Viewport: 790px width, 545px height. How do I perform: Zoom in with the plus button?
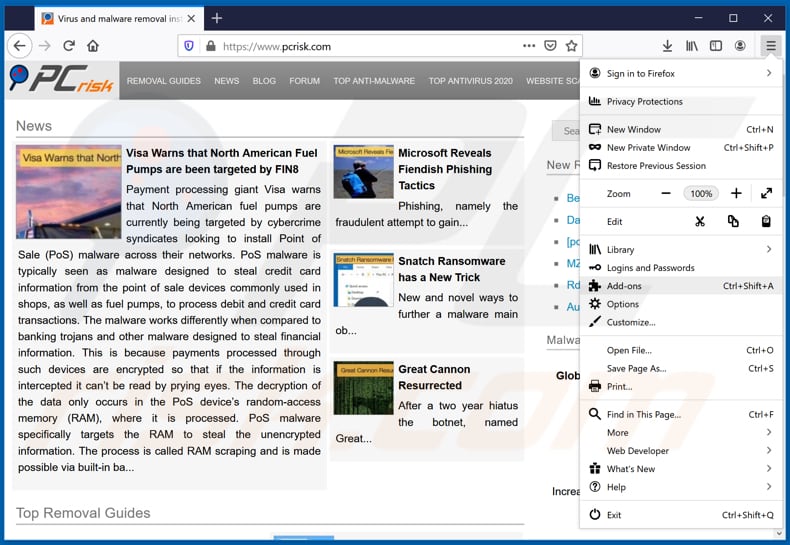(x=736, y=193)
